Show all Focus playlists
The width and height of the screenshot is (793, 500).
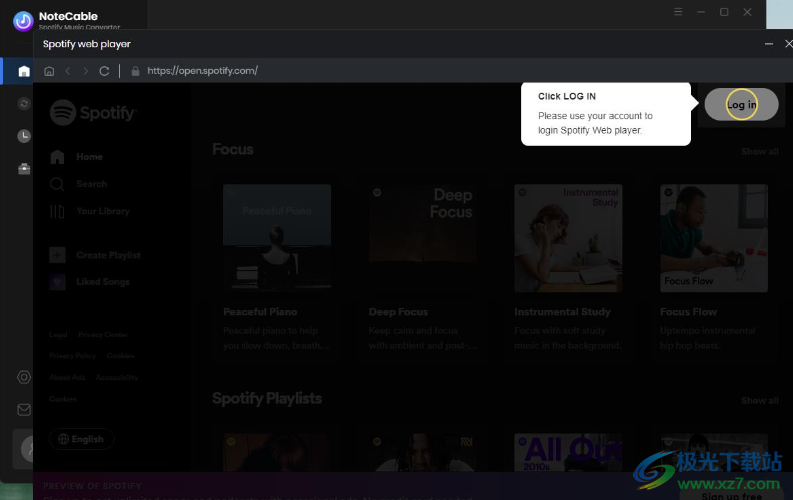coord(759,151)
